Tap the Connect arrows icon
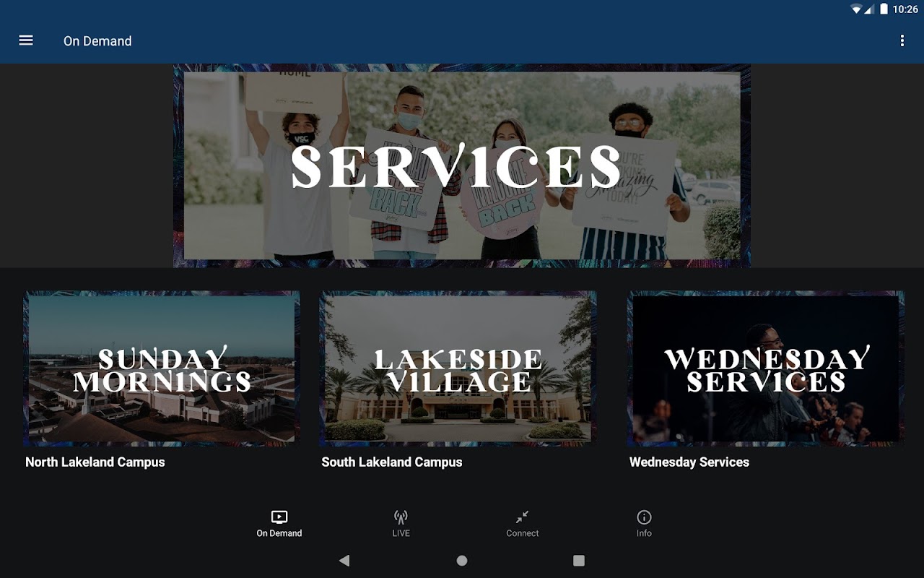 pos(522,517)
